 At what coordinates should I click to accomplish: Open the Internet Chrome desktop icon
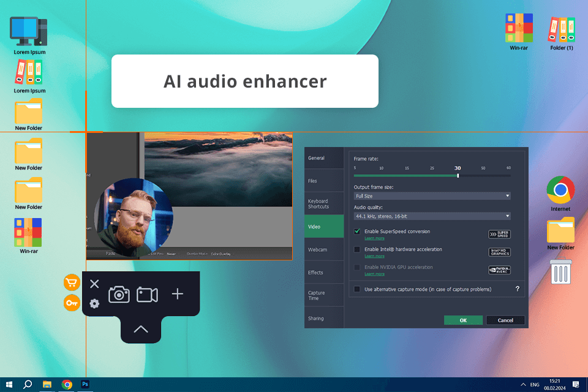pyautogui.click(x=560, y=194)
